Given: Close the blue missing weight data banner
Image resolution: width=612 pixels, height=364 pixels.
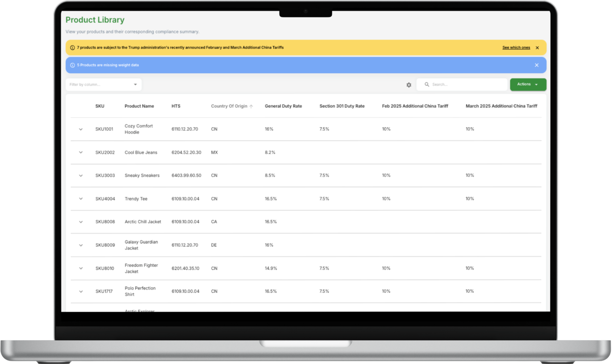Looking at the screenshot, I should pos(537,65).
